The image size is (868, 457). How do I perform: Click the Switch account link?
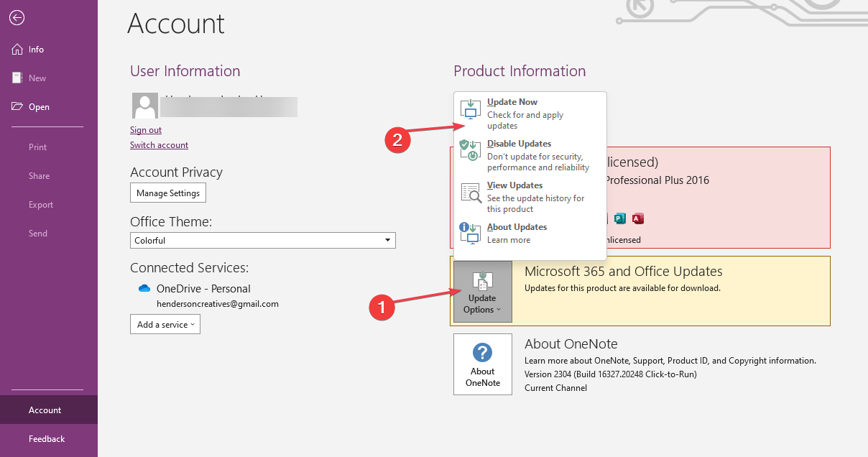coord(159,145)
